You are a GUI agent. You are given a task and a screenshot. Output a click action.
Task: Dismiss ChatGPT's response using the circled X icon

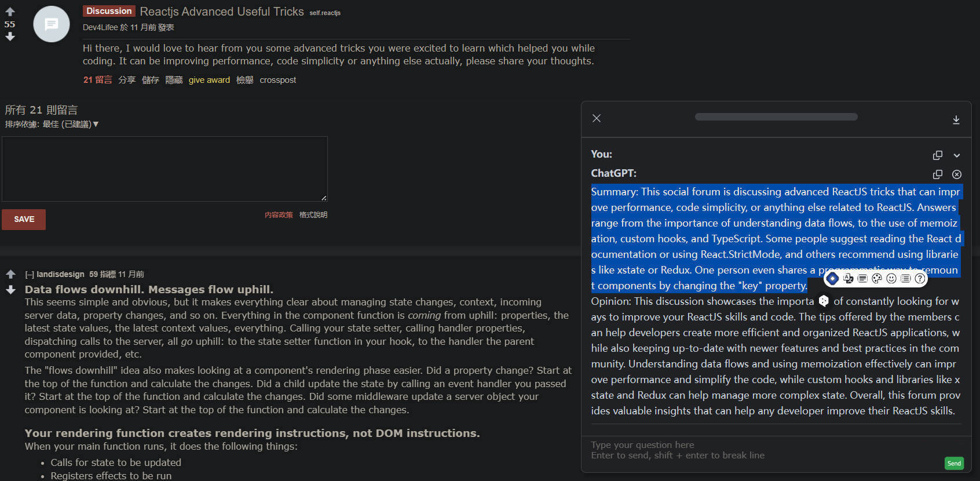pos(956,174)
